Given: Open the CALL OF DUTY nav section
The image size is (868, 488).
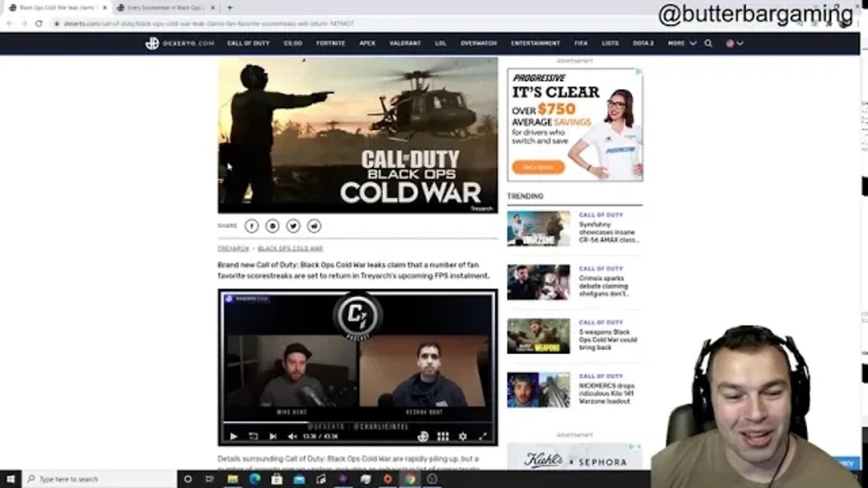Looking at the screenshot, I should 248,43.
